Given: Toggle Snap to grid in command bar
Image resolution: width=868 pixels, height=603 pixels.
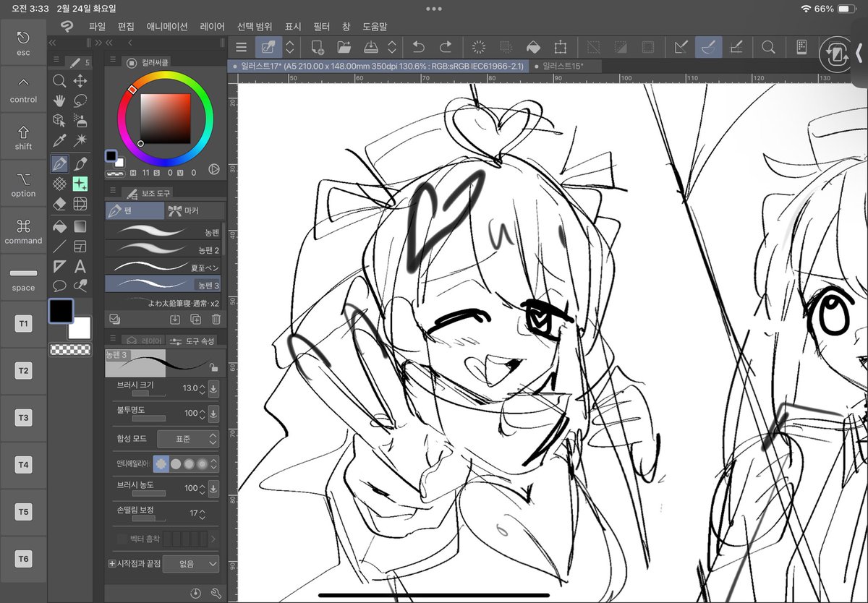Looking at the screenshot, I should pyautogui.click(x=736, y=47).
